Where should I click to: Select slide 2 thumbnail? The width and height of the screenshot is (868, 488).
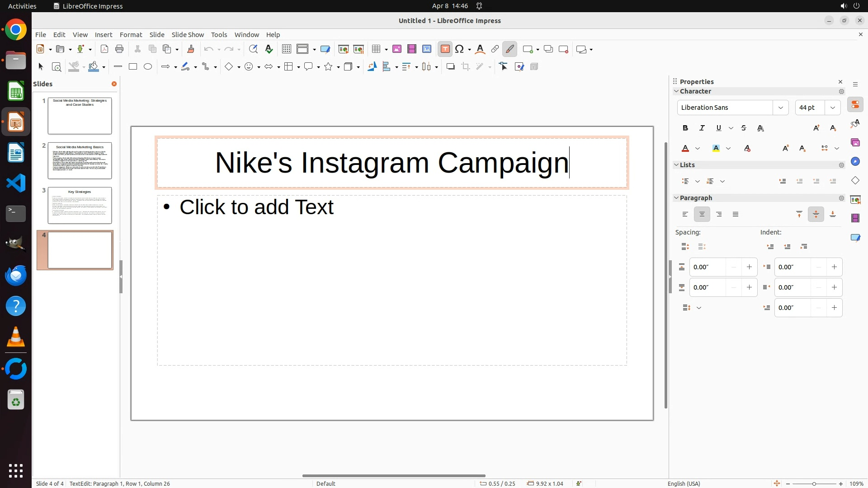click(80, 161)
